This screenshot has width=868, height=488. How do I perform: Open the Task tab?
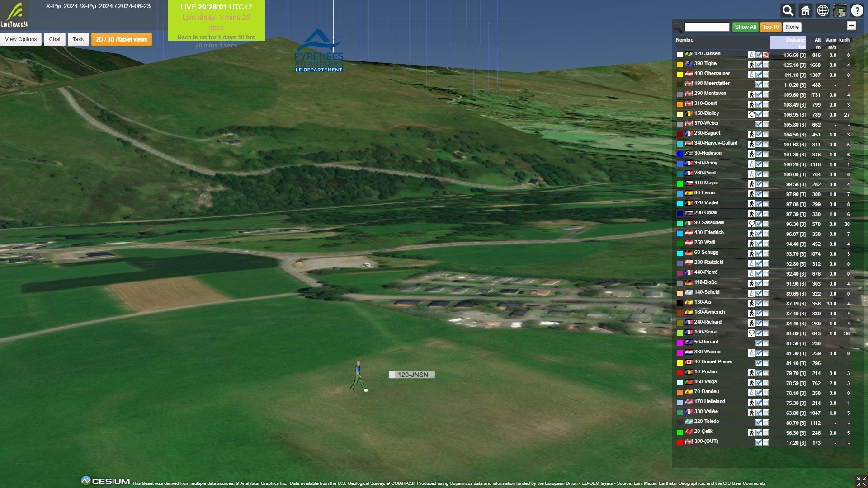(x=78, y=39)
